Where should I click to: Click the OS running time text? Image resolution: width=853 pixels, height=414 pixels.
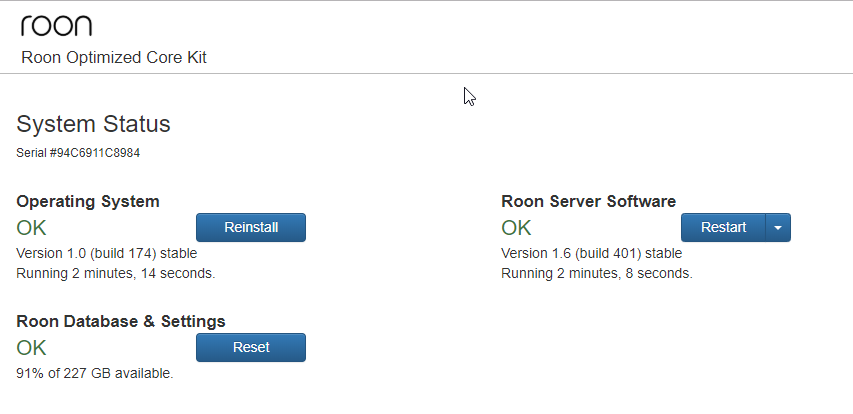pyautogui.click(x=116, y=274)
